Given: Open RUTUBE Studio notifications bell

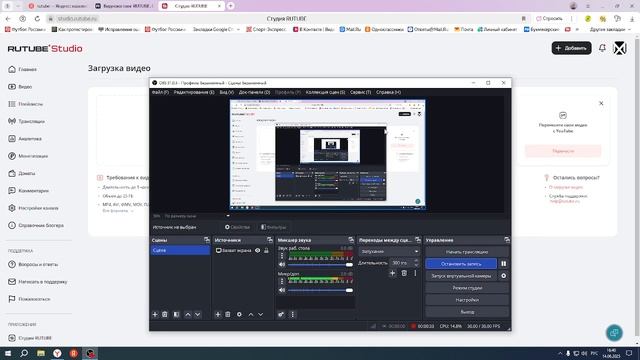Looking at the screenshot, I should point(602,48).
